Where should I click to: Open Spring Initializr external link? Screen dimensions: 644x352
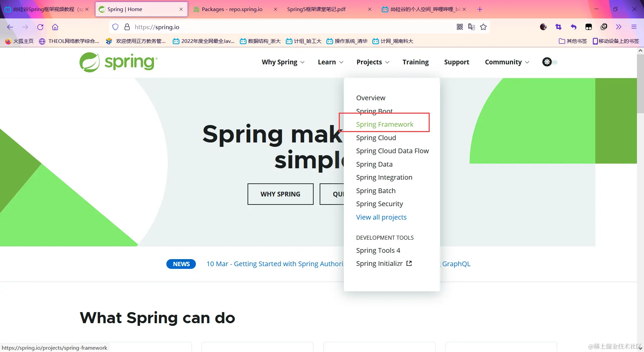pyautogui.click(x=384, y=263)
